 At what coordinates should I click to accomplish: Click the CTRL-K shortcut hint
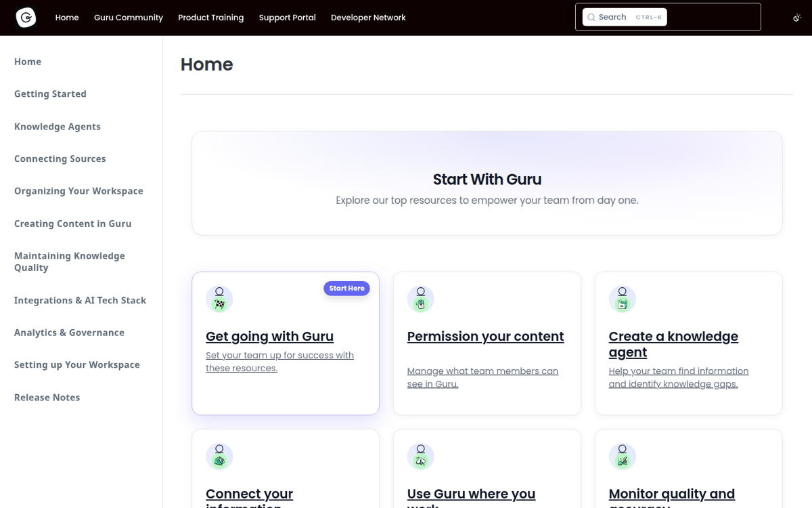648,18
